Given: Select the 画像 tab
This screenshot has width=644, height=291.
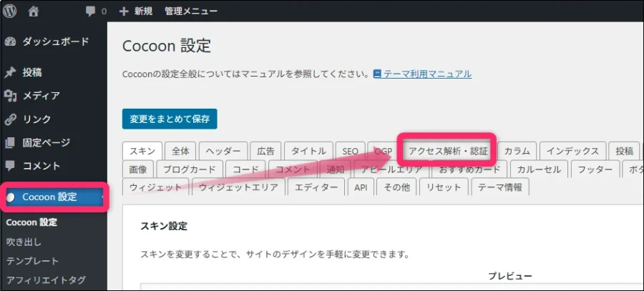Looking at the screenshot, I should (x=138, y=169).
